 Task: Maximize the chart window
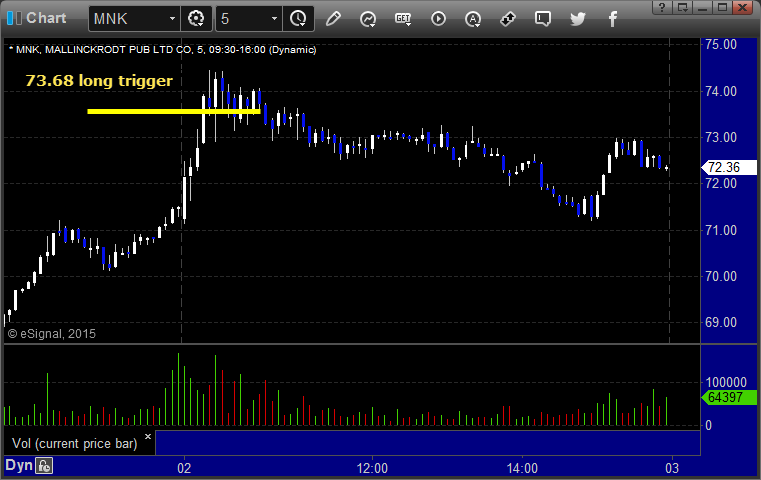(723, 7)
